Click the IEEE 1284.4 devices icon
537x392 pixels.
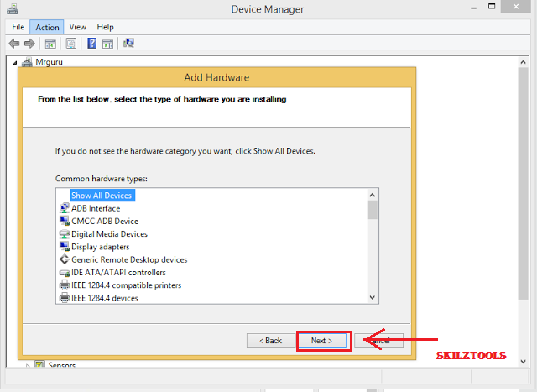[65, 298]
